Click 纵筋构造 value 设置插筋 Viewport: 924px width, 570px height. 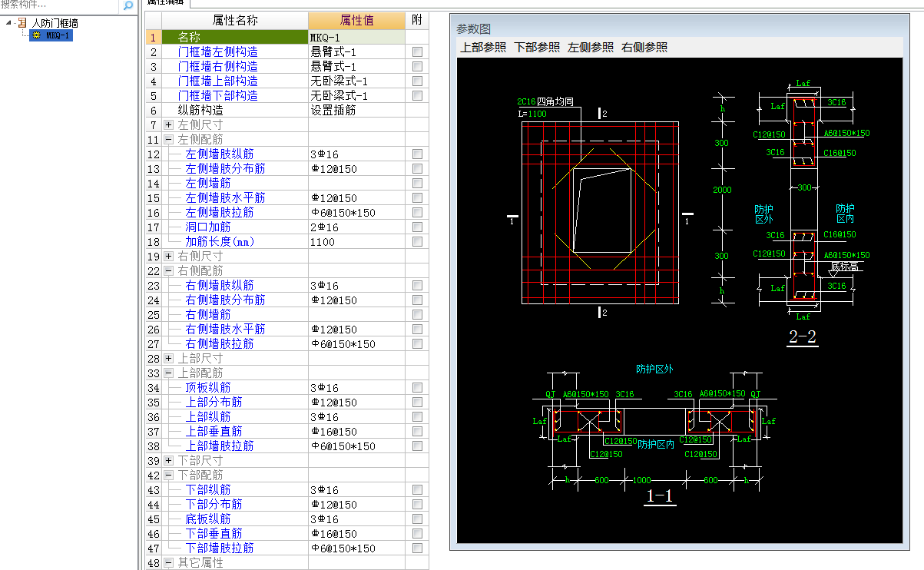coord(356,110)
